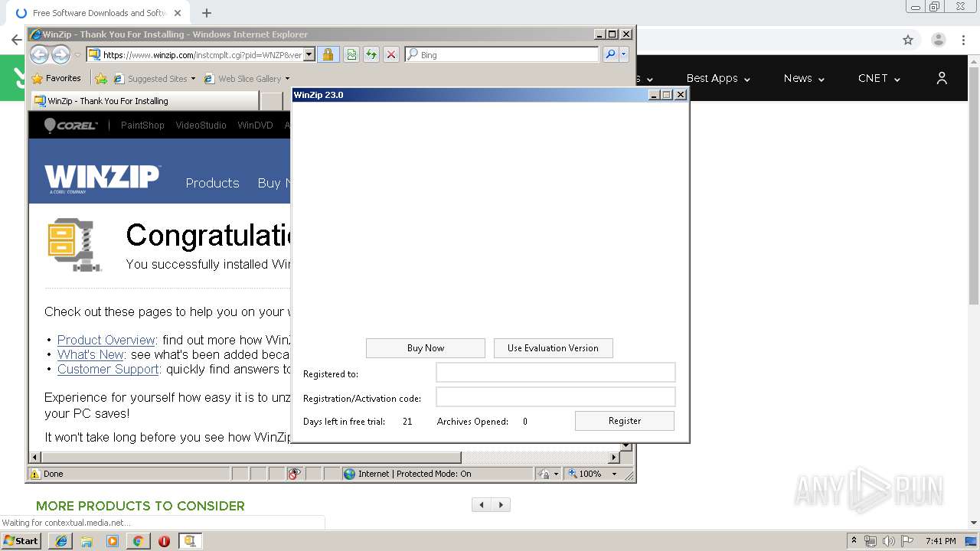Screen dimensions: 980x551
Task: Expand the IE address bar dropdown
Action: tap(309, 54)
